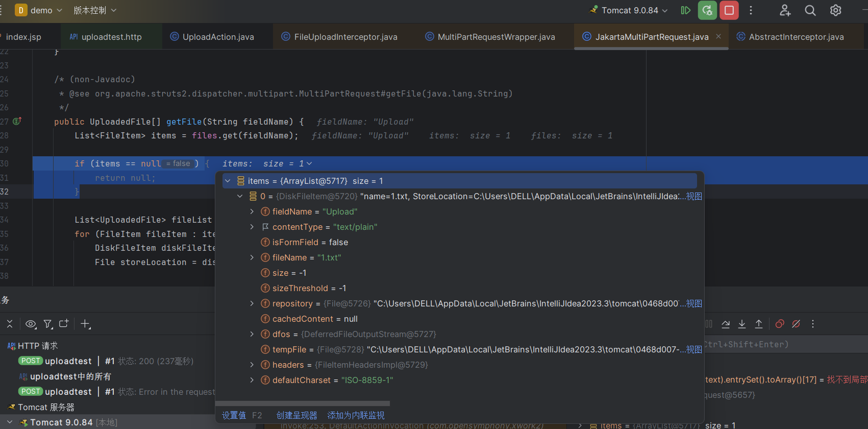This screenshot has width=868, height=429.
Task: Click the Tomcat 服务器 cat icon
Action: [11, 407]
